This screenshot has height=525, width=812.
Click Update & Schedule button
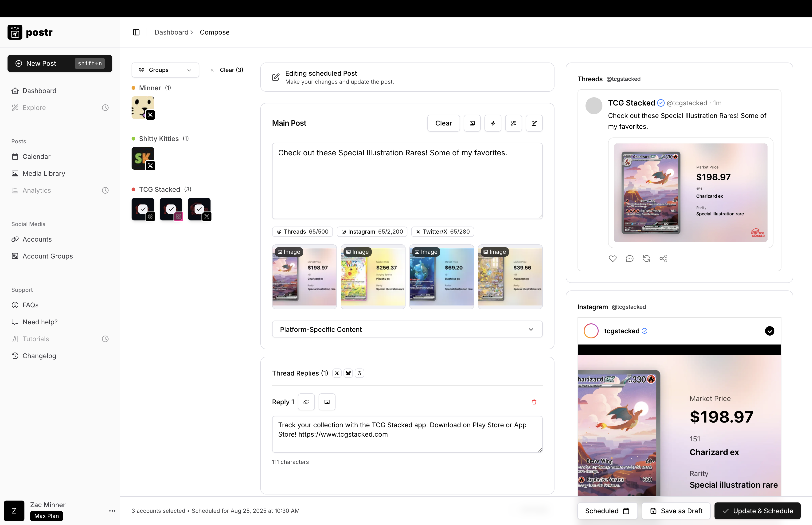[757, 511]
